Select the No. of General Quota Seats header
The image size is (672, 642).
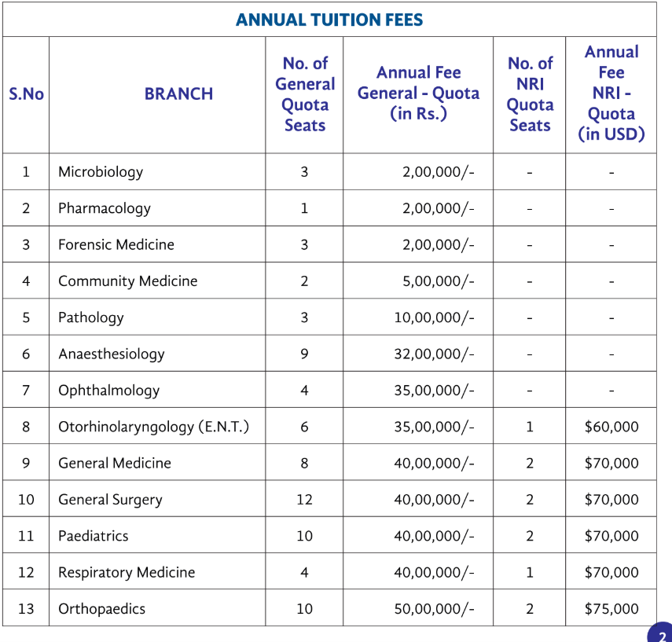pyautogui.click(x=304, y=94)
